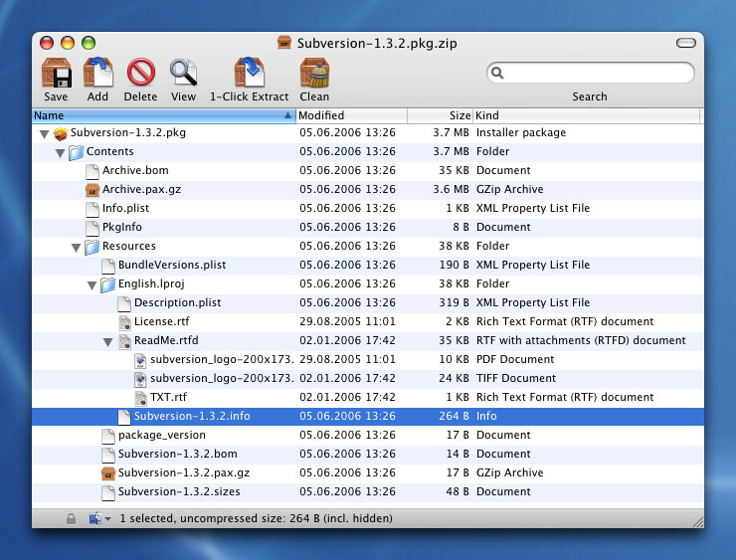736x560 pixels.
Task: Select the Subversion-1.3.2.bom file name
Action: [177, 454]
